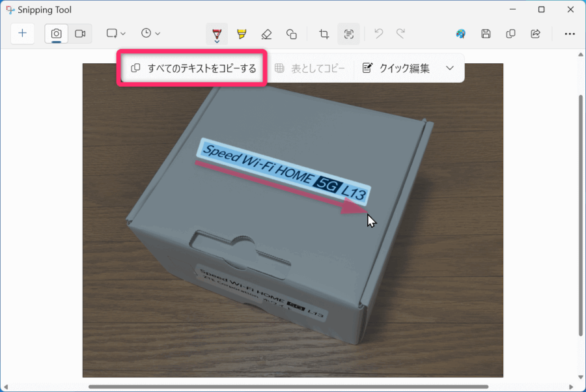Activate the crop tool

point(323,33)
